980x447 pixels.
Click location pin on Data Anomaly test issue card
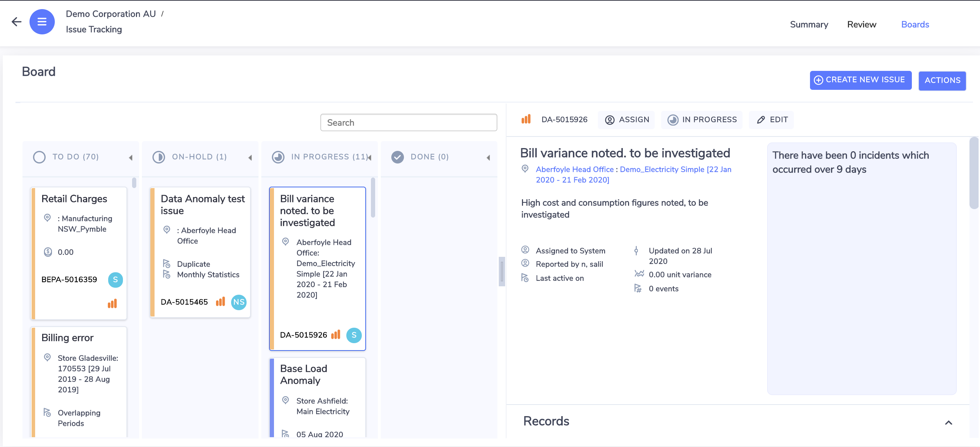(166, 229)
